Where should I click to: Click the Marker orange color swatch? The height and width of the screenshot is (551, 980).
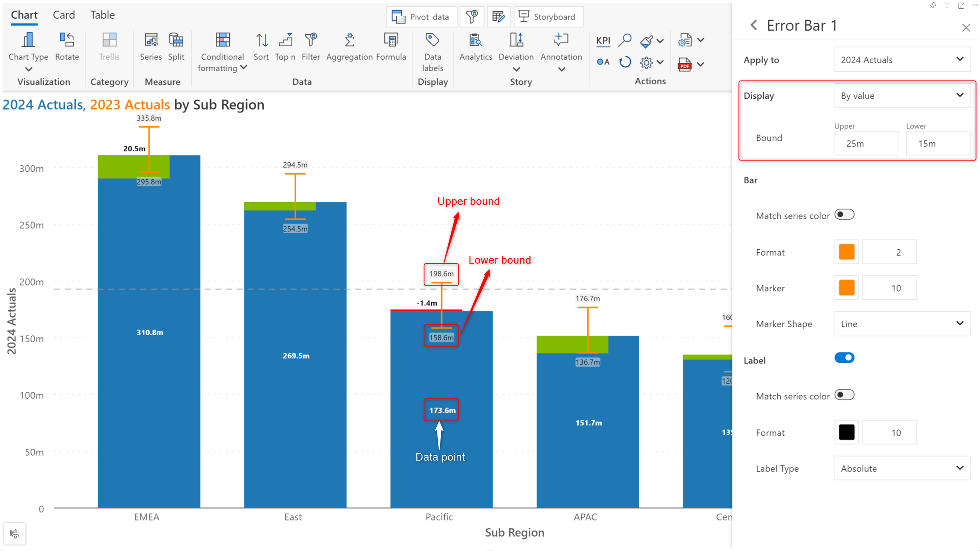846,288
